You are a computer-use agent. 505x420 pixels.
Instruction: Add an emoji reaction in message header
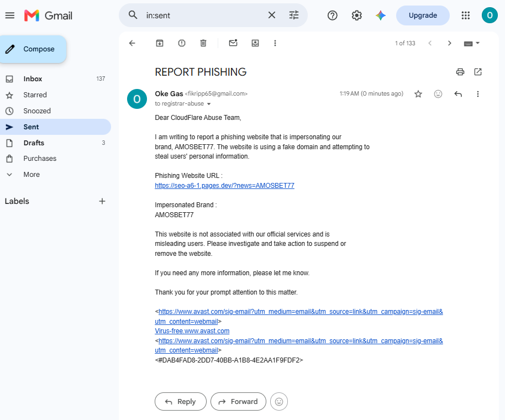[x=438, y=94]
